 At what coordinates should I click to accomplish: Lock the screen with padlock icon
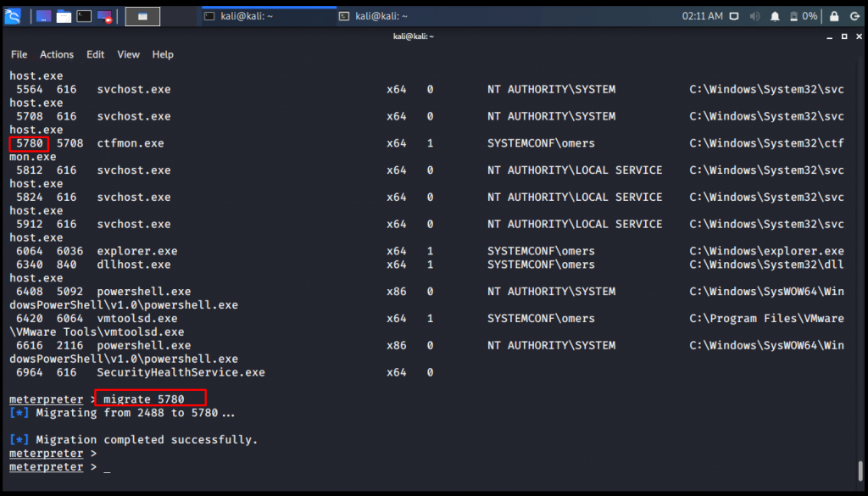tap(834, 16)
